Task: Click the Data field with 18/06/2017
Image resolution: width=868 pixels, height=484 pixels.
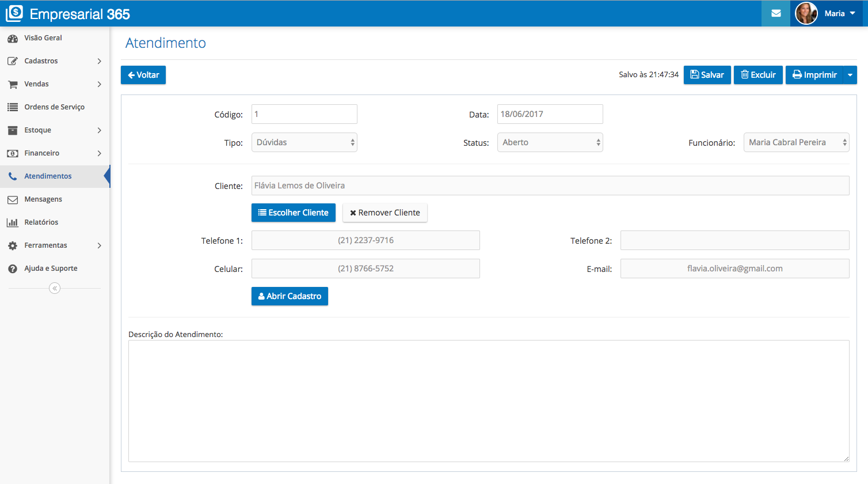Action: 550,114
